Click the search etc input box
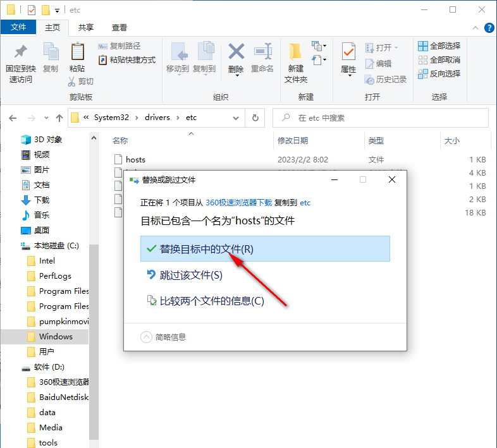 [381, 118]
